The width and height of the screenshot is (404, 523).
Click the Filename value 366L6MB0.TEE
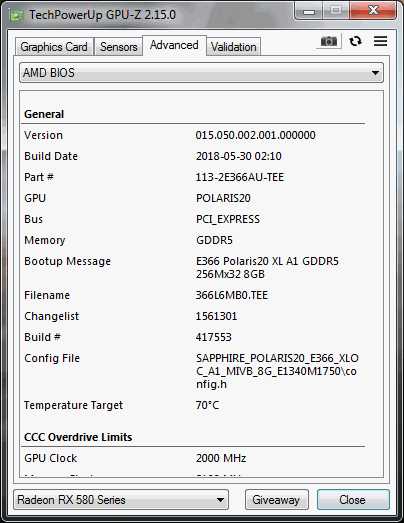pos(232,296)
